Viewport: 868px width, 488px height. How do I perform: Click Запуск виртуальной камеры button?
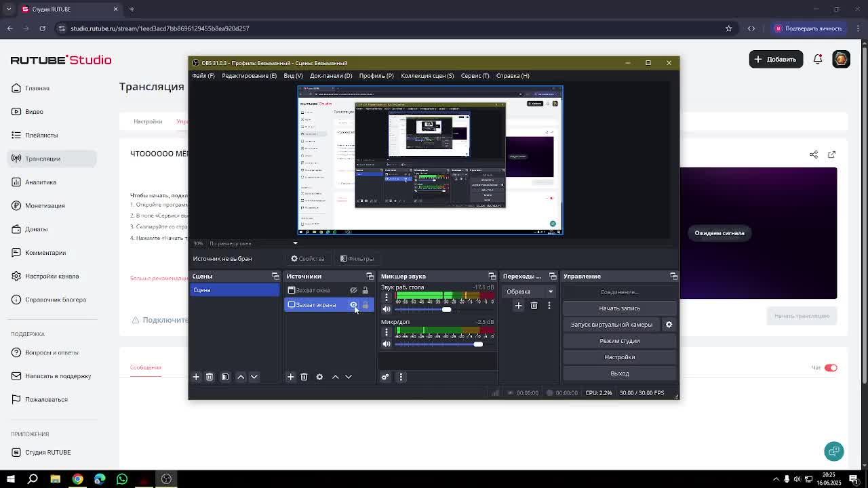(611, 325)
